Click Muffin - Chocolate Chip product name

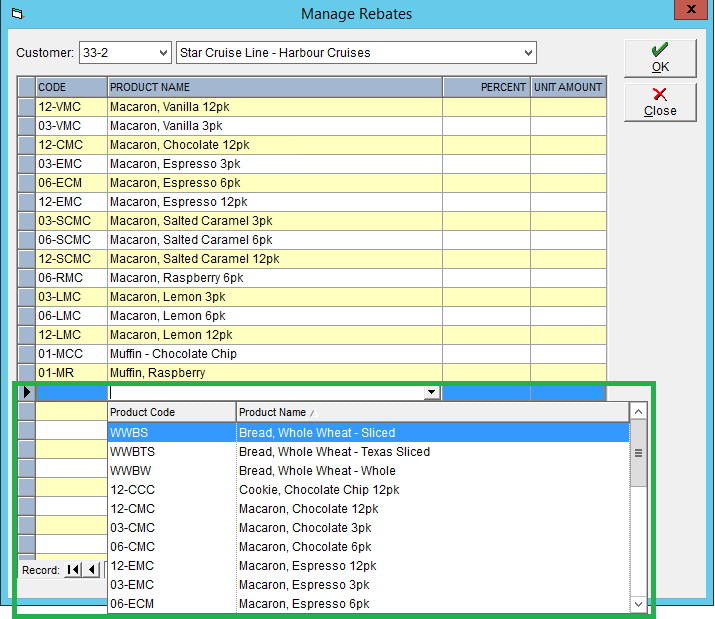173,354
